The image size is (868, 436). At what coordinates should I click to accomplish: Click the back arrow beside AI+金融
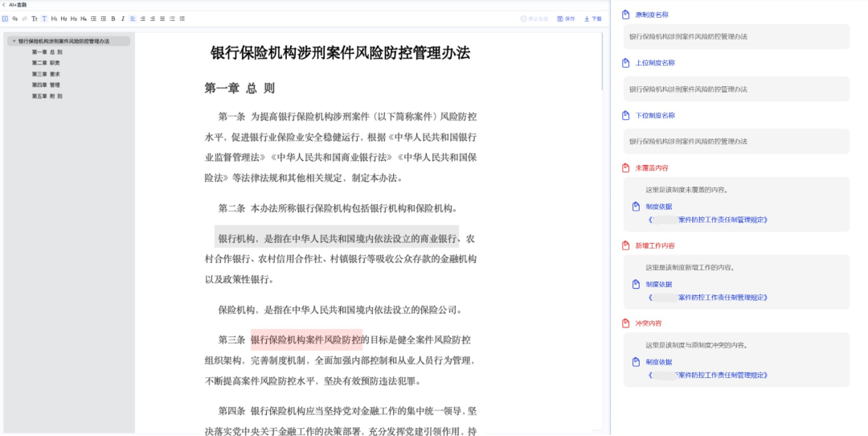pos(4,5)
